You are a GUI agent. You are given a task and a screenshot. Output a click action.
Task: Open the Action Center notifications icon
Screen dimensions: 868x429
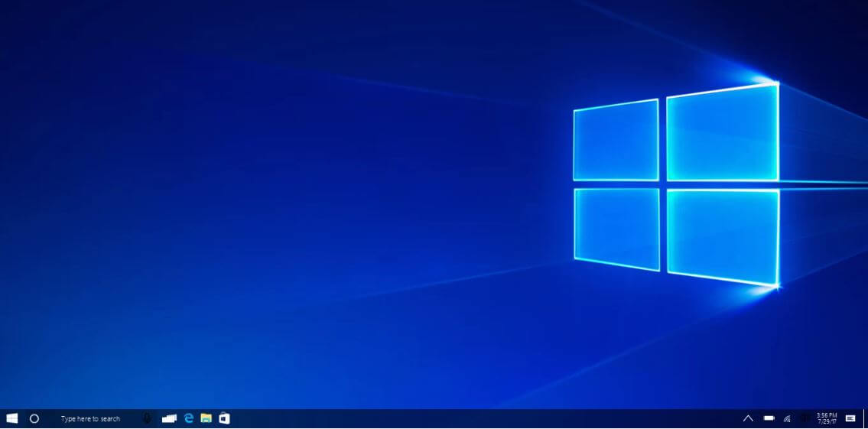point(850,418)
